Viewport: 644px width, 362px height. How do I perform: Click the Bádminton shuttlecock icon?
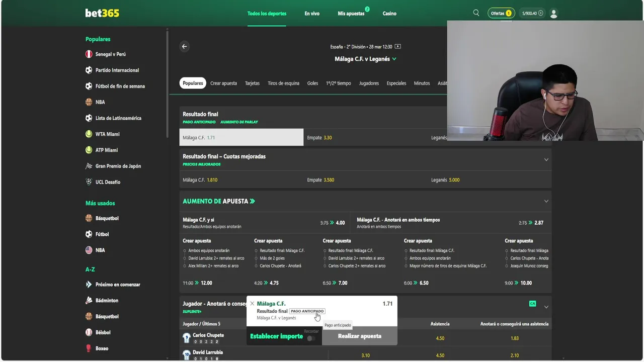pos(89,301)
